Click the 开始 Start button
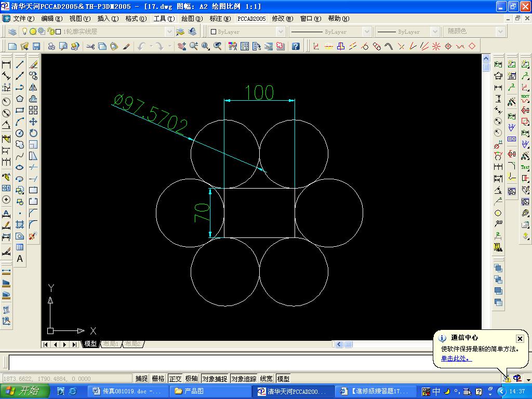 25,391
